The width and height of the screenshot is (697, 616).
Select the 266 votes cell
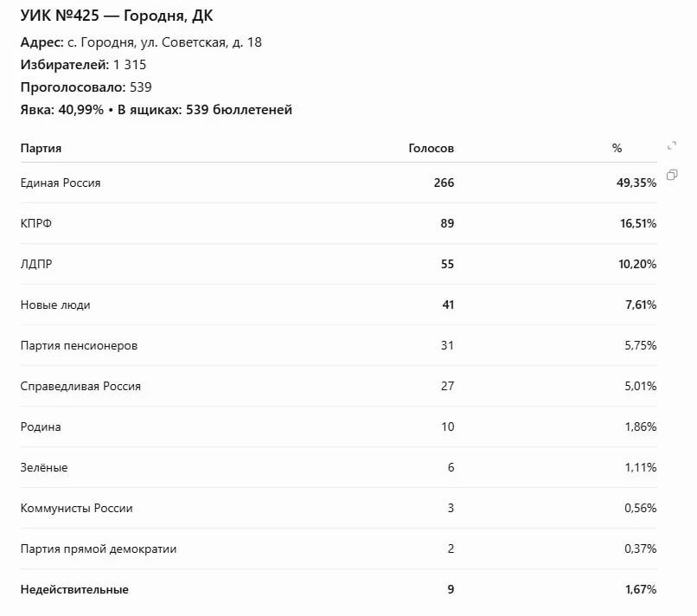444,183
